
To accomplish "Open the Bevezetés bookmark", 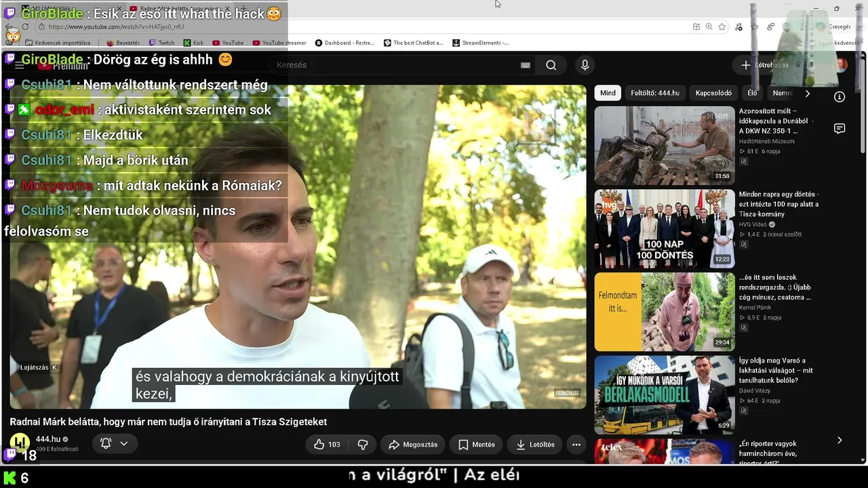I will pyautogui.click(x=123, y=43).
